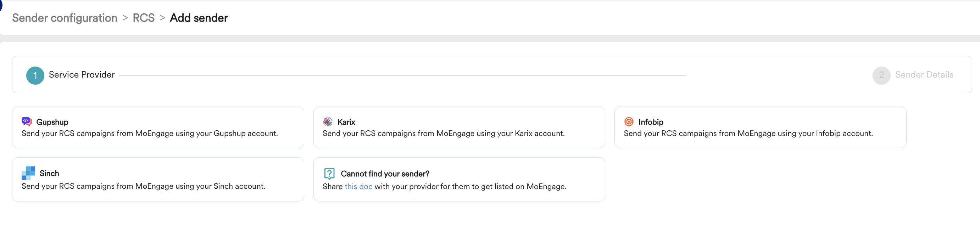This screenshot has height=250, width=980.
Task: Select Sinch provider card description
Action: coord(144,186)
